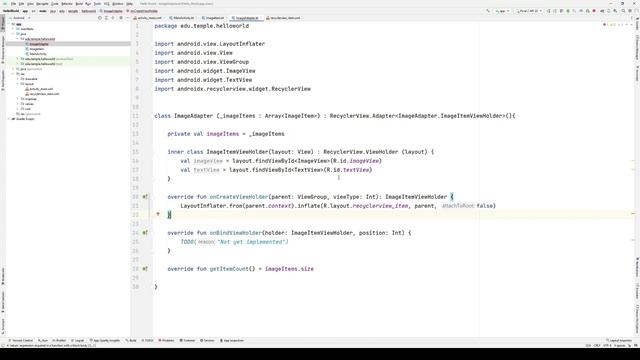Click the UTF-8 encoding indicator
The height and width of the screenshot is (360, 640).
(607, 345)
